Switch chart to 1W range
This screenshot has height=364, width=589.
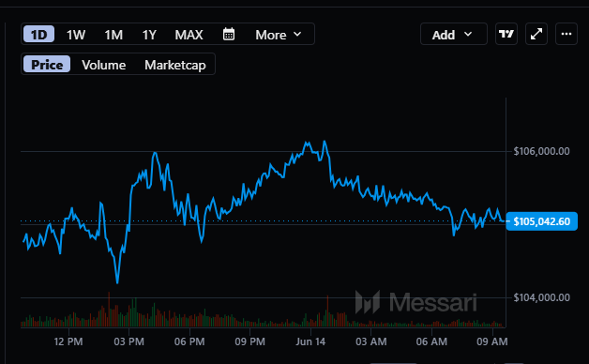coord(76,35)
